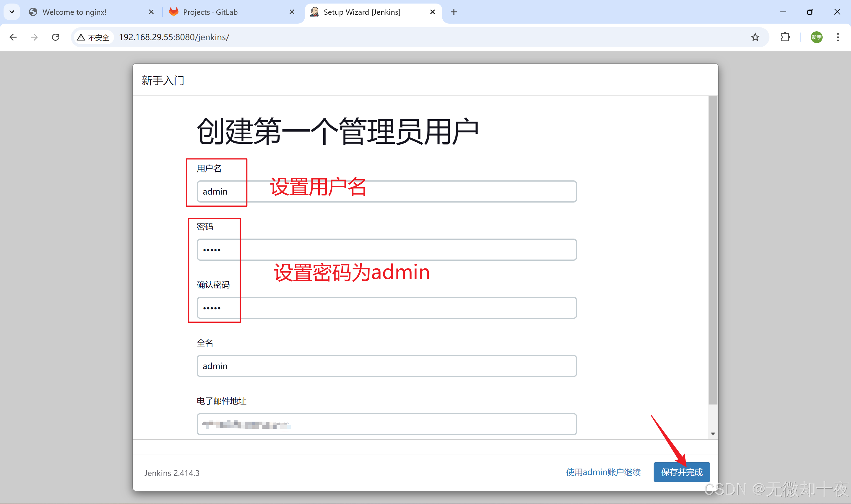Click the browser forward arrow
The width and height of the screenshot is (851, 504).
[34, 37]
